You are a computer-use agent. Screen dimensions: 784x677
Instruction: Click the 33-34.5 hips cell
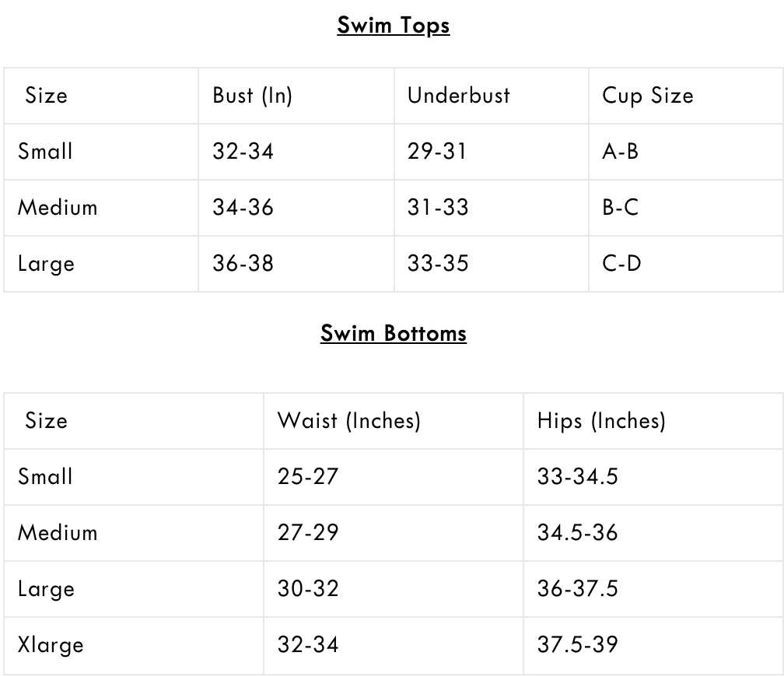pyautogui.click(x=577, y=476)
